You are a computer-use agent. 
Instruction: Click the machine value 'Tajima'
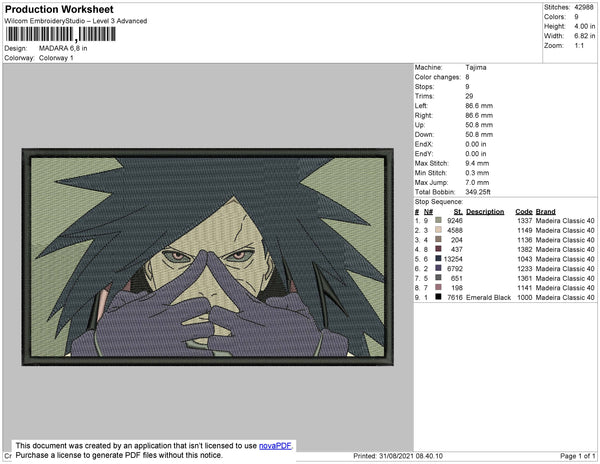point(476,67)
